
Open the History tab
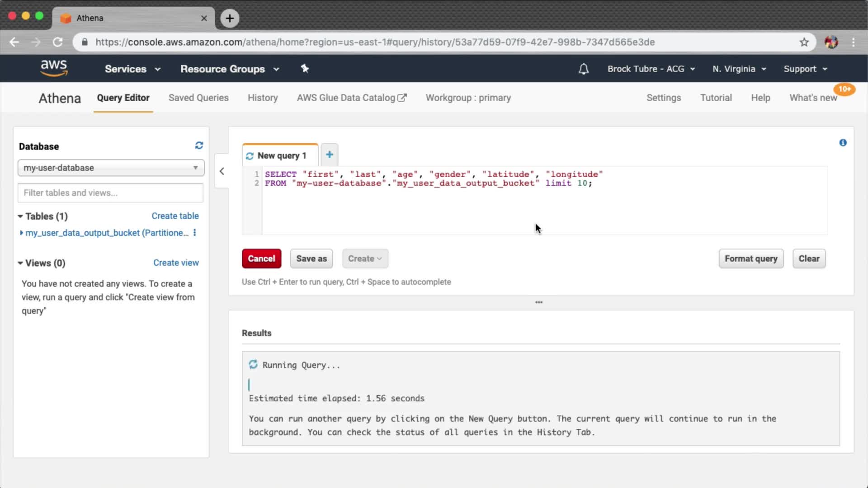coord(262,98)
